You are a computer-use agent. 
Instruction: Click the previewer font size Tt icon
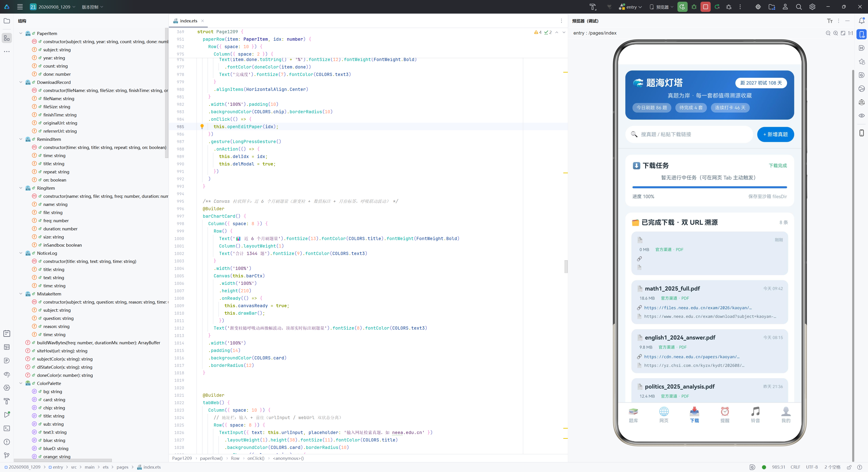click(x=830, y=21)
